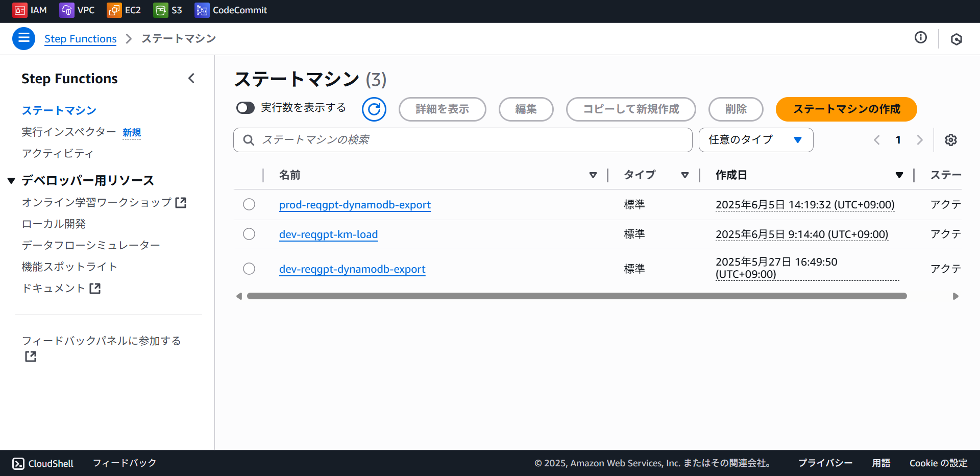The width and height of the screenshot is (980, 476).
Task: Click right arrow of horizontal scrollbar
Action: coord(955,296)
